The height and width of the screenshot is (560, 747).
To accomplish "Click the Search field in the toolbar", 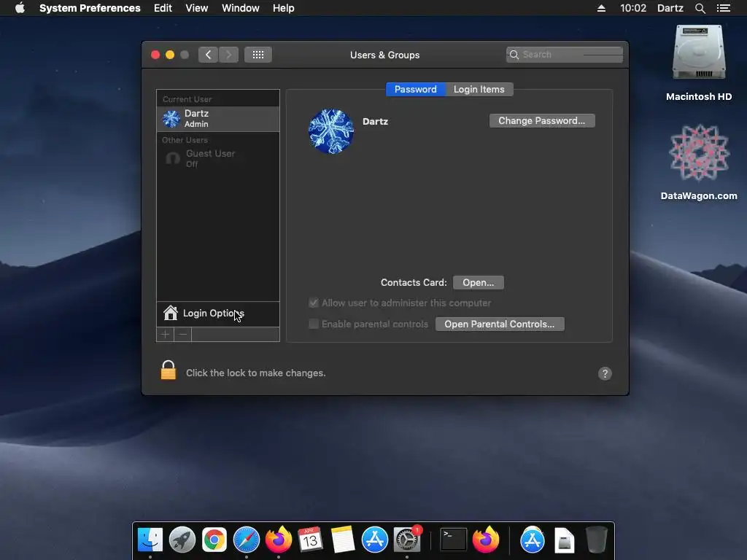I will tap(565, 55).
